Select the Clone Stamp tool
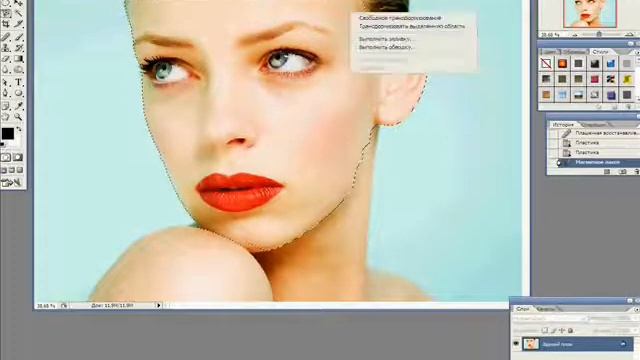The height and width of the screenshot is (360, 640). [6, 48]
